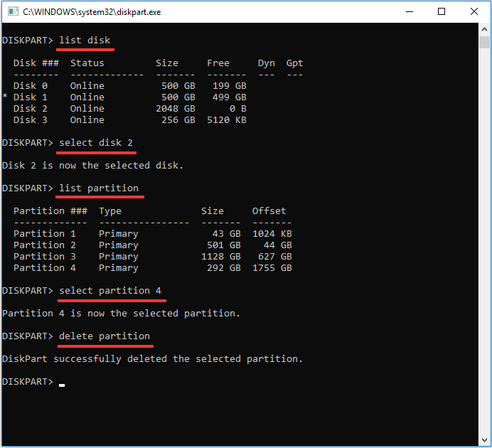Click the Free column header
Screen dimensions: 492x448
point(218,63)
